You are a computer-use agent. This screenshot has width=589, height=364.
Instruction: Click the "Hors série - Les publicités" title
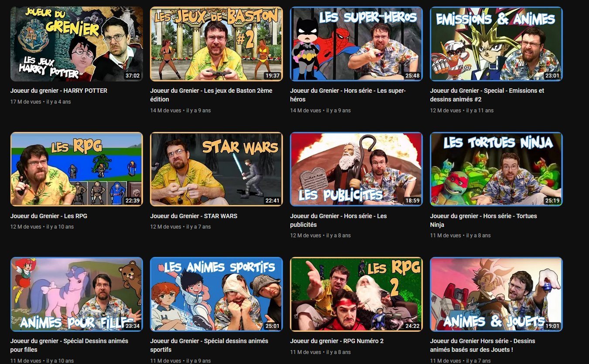click(x=338, y=220)
